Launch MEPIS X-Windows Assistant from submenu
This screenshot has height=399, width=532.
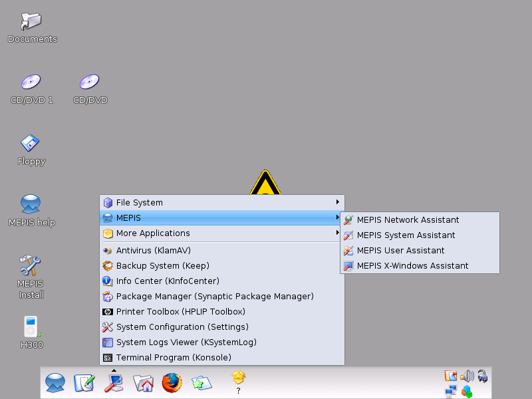click(x=420, y=265)
